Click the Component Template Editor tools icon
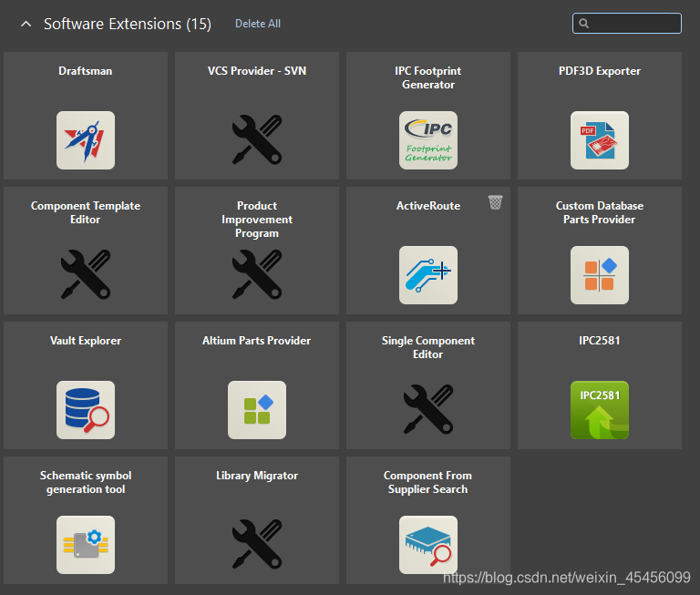Image resolution: width=700 pixels, height=595 pixels. [86, 274]
